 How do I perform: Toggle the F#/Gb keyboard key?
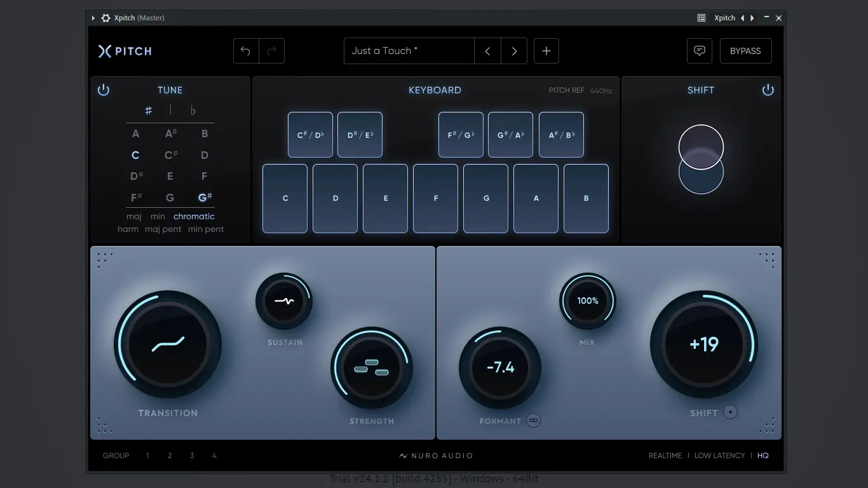(x=461, y=135)
